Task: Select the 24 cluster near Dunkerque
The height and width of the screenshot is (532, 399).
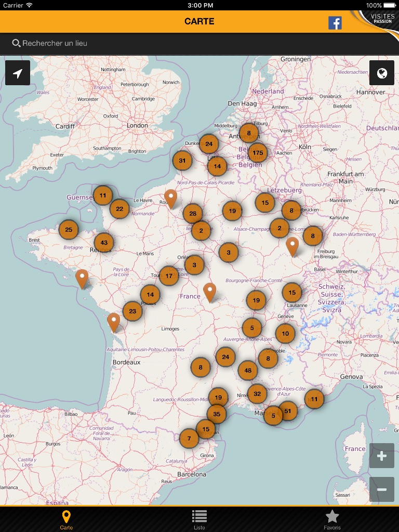Action: point(209,143)
